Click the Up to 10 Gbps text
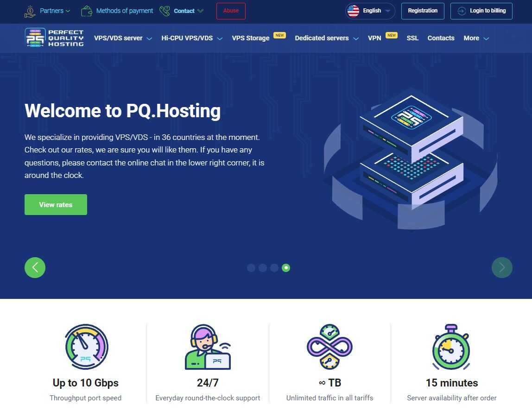This screenshot has width=532, height=418. coord(85,383)
